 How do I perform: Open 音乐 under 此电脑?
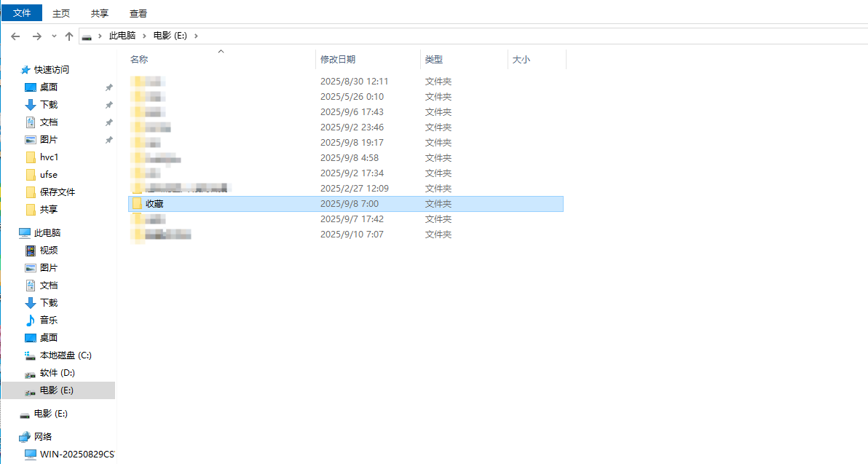coord(49,320)
